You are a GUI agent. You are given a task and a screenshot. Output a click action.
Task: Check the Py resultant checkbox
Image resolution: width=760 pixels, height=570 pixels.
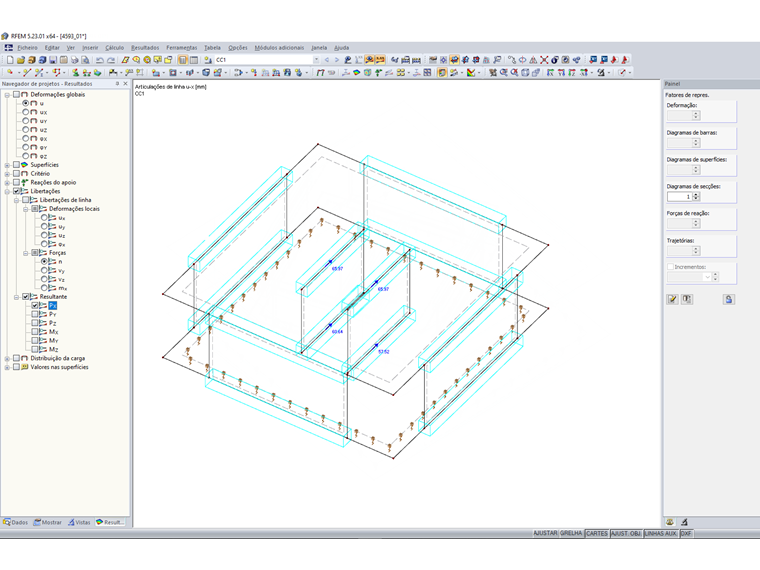[x=35, y=314]
